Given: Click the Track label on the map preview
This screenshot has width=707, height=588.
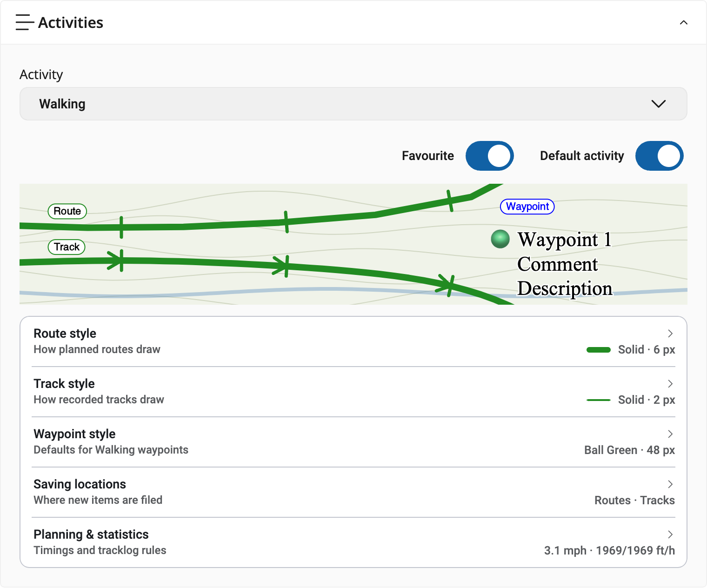Looking at the screenshot, I should click(67, 247).
